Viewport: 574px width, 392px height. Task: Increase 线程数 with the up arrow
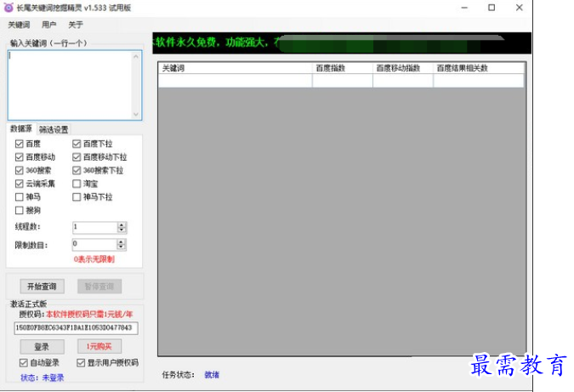pyautogui.click(x=122, y=224)
